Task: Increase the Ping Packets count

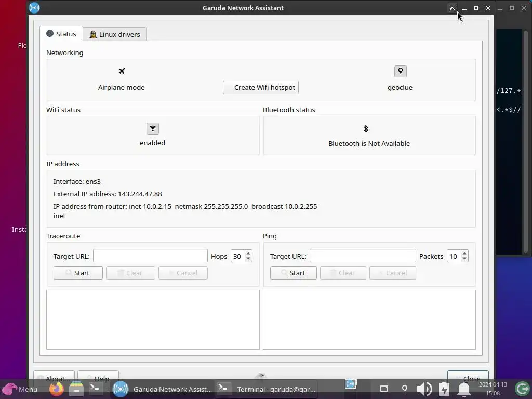Action: [464, 253]
